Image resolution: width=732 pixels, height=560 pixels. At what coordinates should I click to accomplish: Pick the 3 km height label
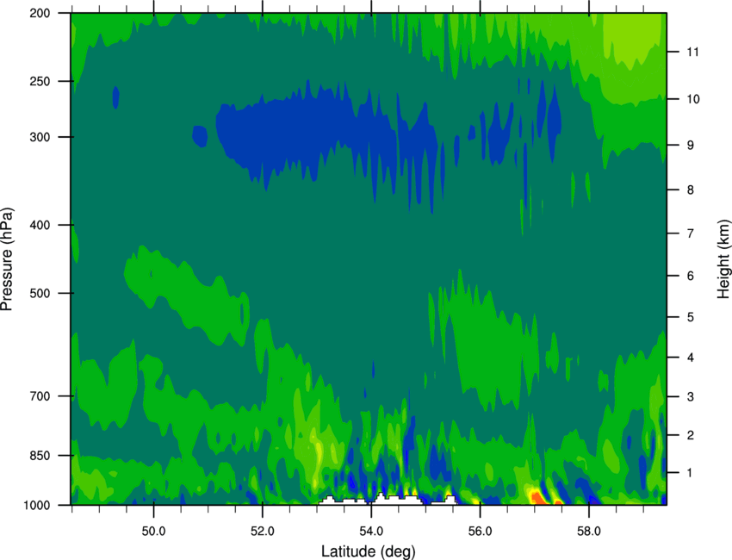(x=690, y=396)
